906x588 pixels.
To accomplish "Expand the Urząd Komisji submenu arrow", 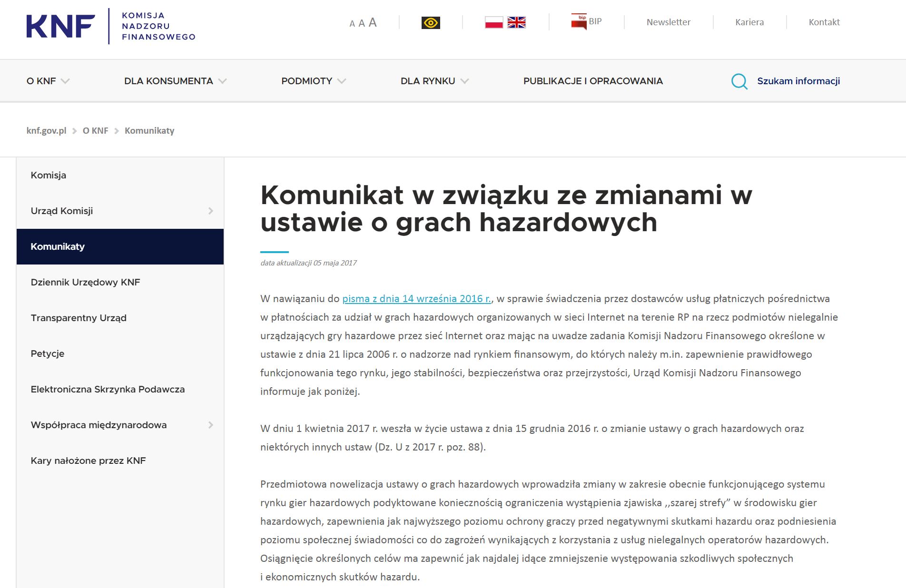I will point(211,211).
